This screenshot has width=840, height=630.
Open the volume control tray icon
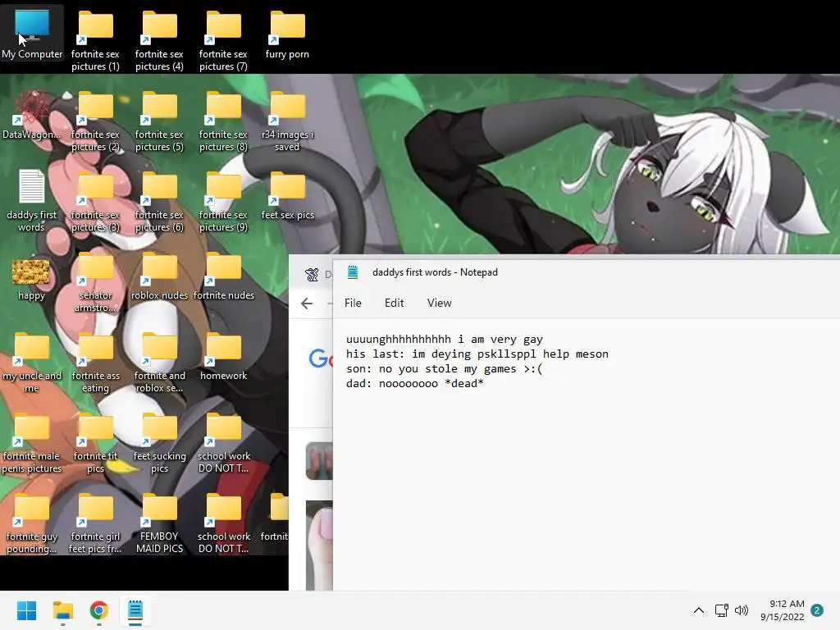pyautogui.click(x=742, y=610)
